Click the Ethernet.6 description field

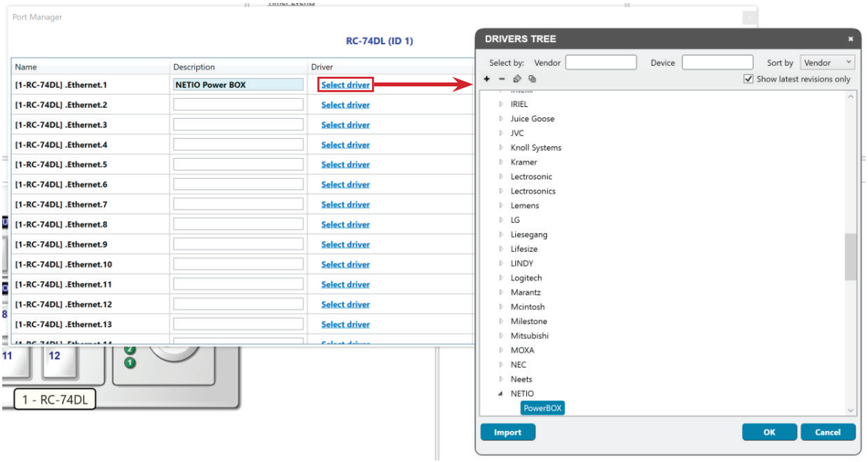pos(238,185)
